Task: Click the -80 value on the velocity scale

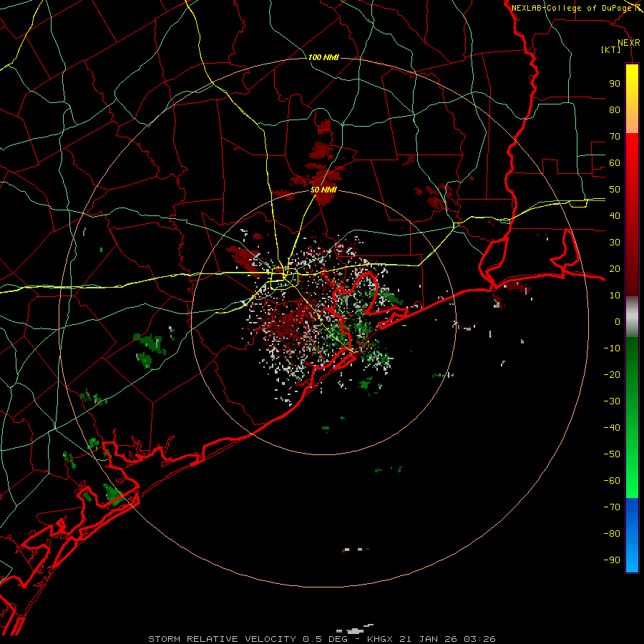Action: [x=612, y=534]
